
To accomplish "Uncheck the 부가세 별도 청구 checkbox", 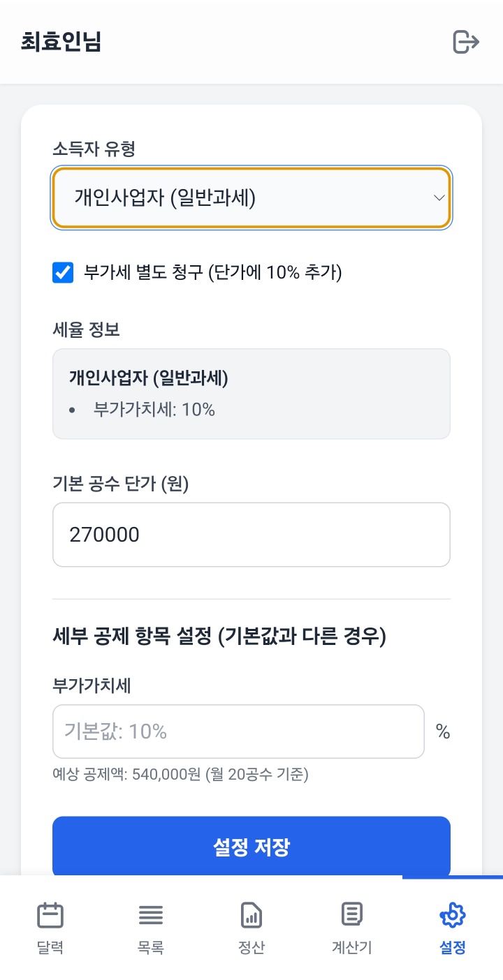I will 63,272.
